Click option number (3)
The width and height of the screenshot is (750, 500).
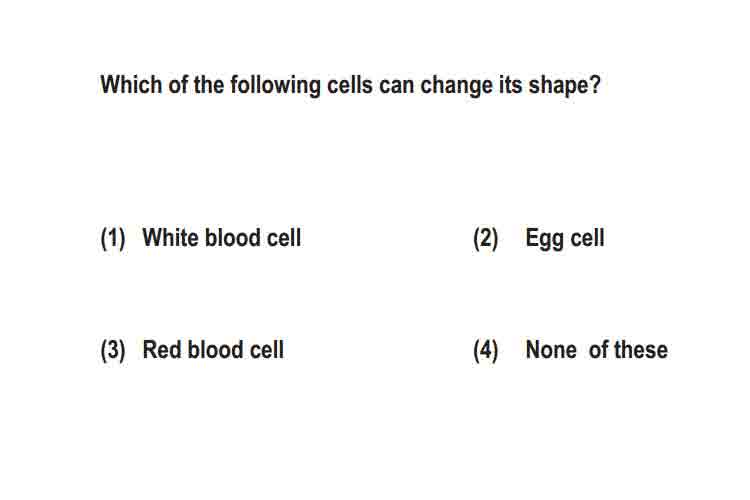click(x=113, y=350)
